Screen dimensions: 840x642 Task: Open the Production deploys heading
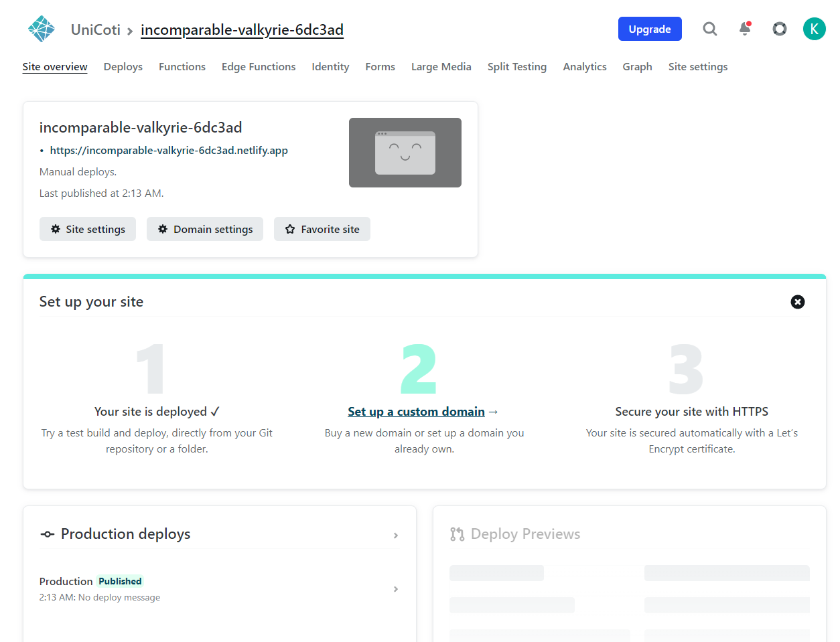pyautogui.click(x=126, y=534)
